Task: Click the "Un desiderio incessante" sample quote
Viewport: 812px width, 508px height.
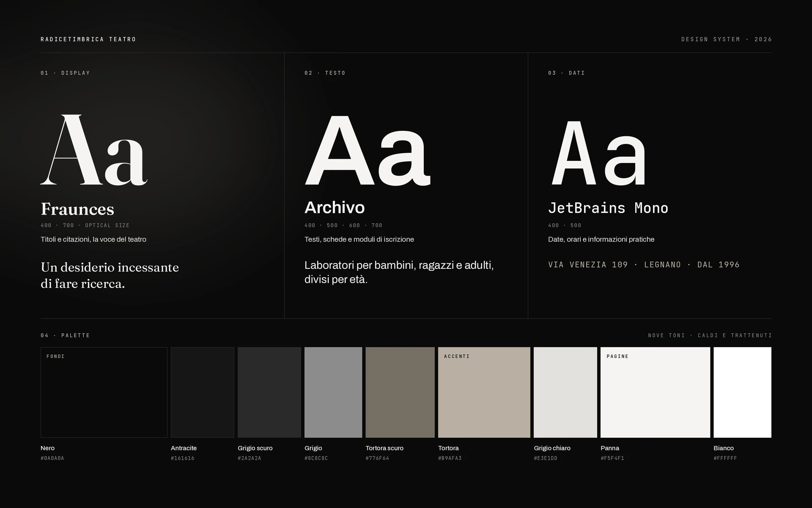Action: click(110, 276)
